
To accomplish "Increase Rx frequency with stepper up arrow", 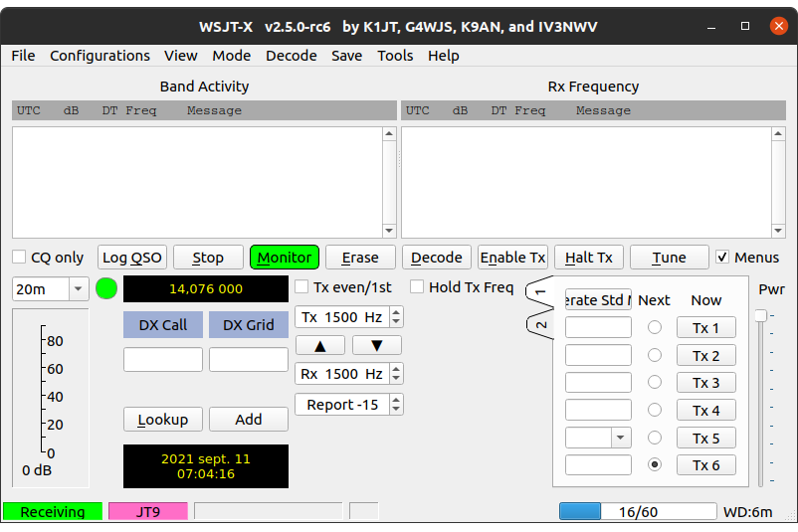I will coord(396,369).
